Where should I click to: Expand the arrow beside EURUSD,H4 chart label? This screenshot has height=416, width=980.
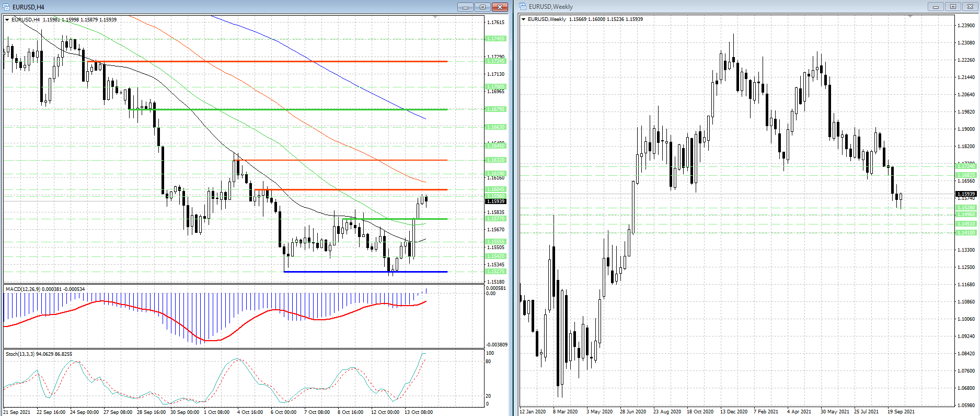point(7,20)
